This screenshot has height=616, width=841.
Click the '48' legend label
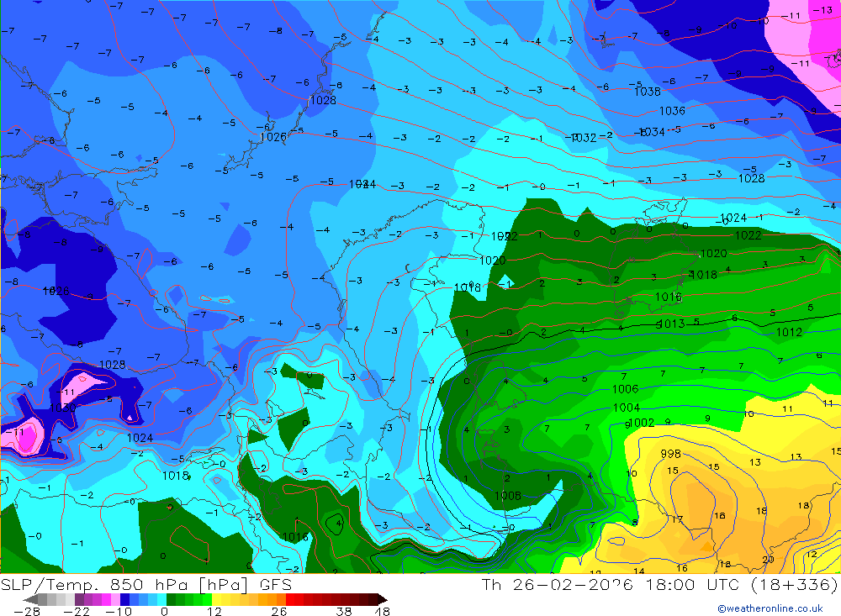click(382, 612)
